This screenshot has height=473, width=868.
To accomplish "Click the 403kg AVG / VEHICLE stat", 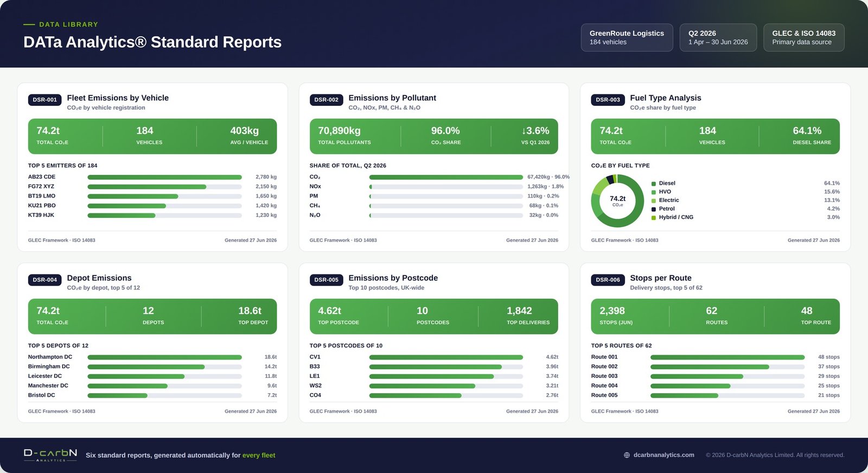I will click(x=249, y=136).
